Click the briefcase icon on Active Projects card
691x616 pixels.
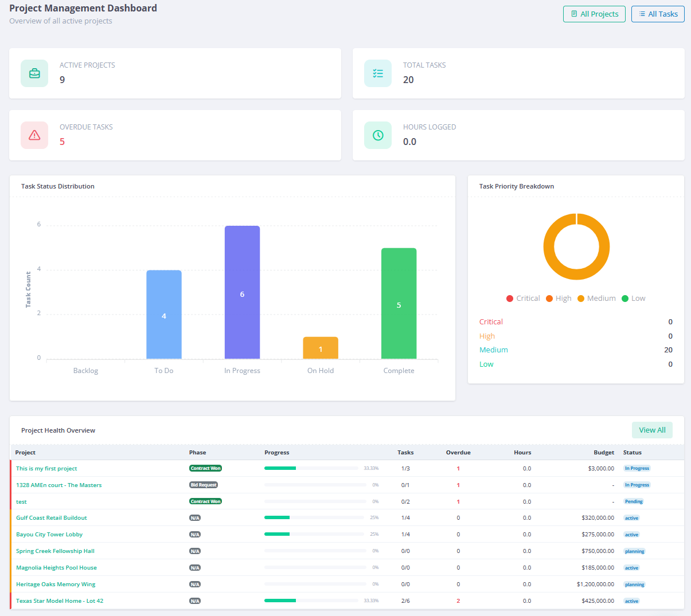[34, 73]
